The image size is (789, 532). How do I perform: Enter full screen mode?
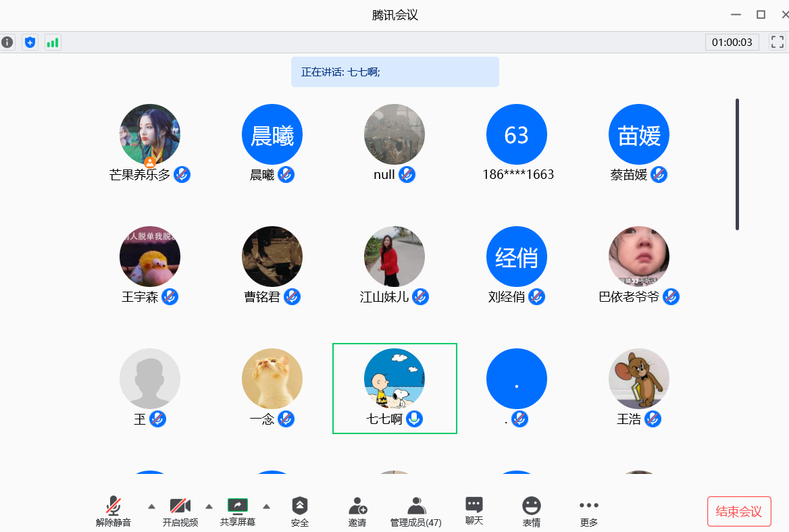click(x=778, y=43)
